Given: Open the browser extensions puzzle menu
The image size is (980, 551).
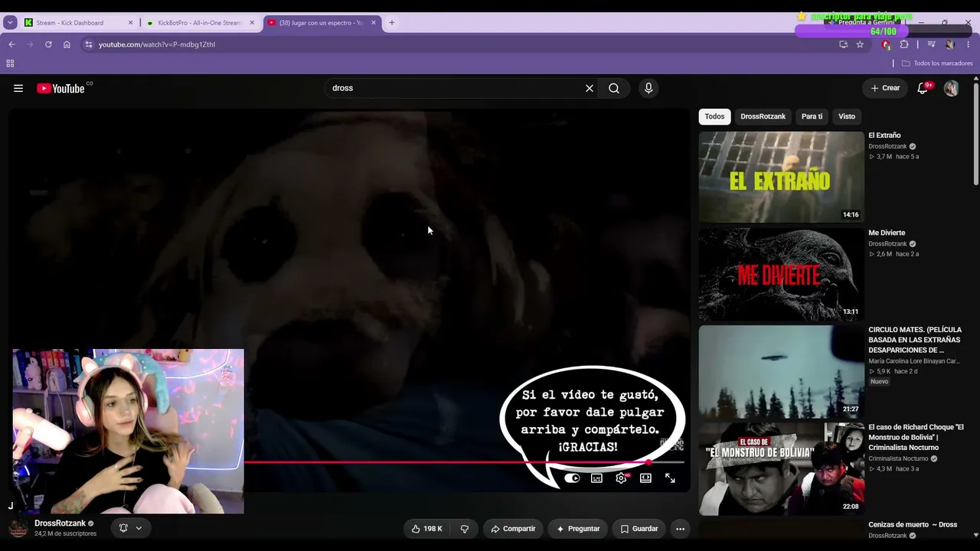Looking at the screenshot, I should (x=904, y=44).
